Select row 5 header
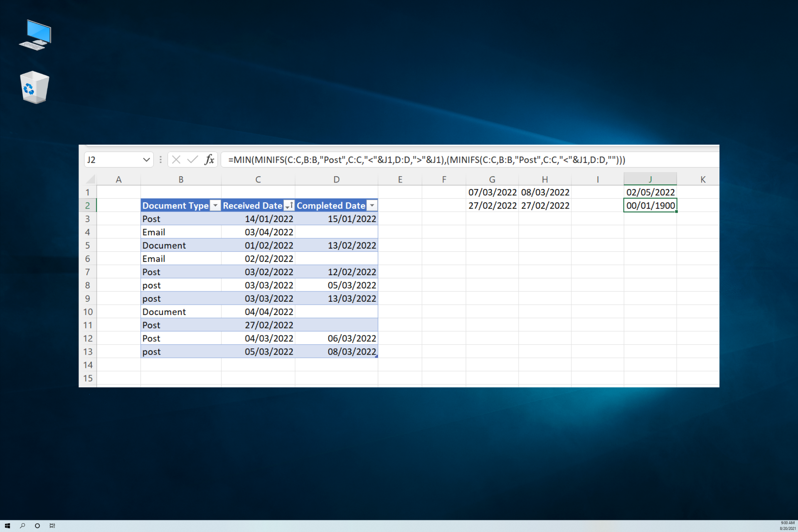The height and width of the screenshot is (532, 798). (x=88, y=245)
